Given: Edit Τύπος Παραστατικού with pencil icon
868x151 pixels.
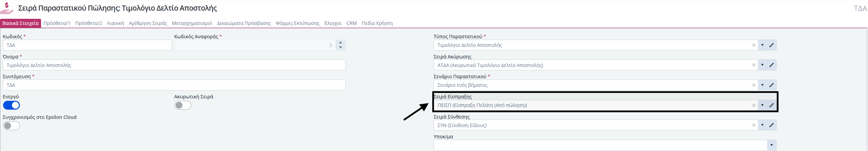Looking at the screenshot, I should (771, 45).
